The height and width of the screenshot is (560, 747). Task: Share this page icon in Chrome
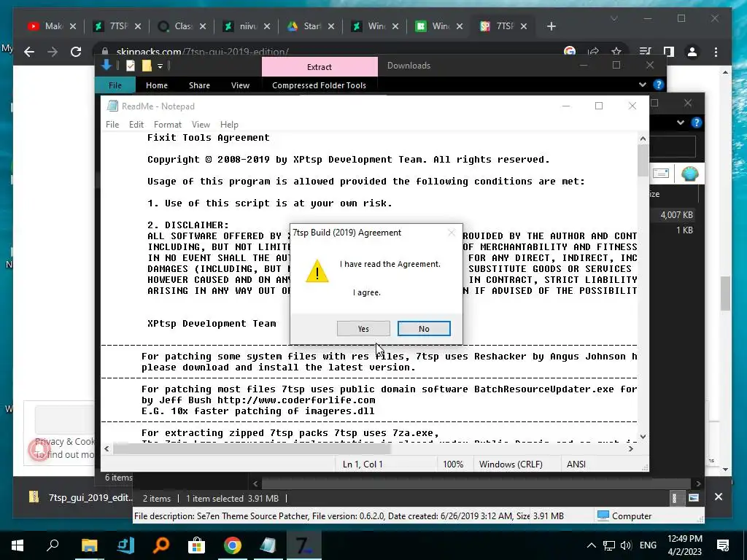click(x=593, y=51)
